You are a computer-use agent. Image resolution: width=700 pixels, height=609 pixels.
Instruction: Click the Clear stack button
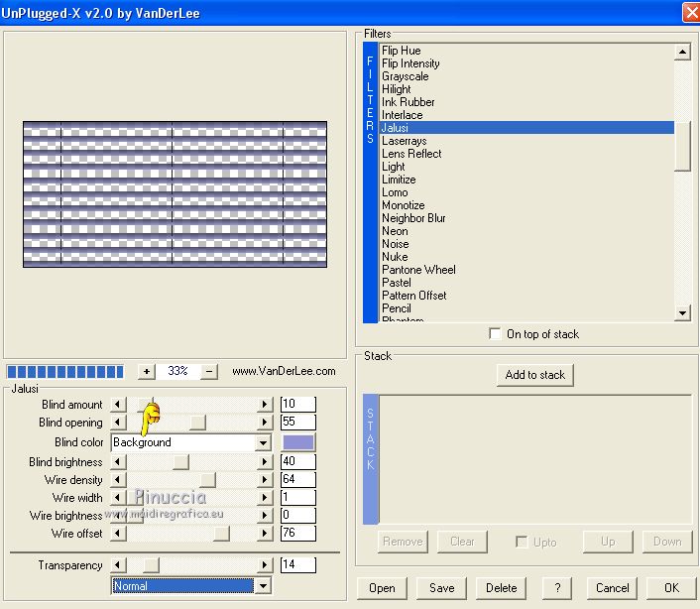(x=462, y=542)
